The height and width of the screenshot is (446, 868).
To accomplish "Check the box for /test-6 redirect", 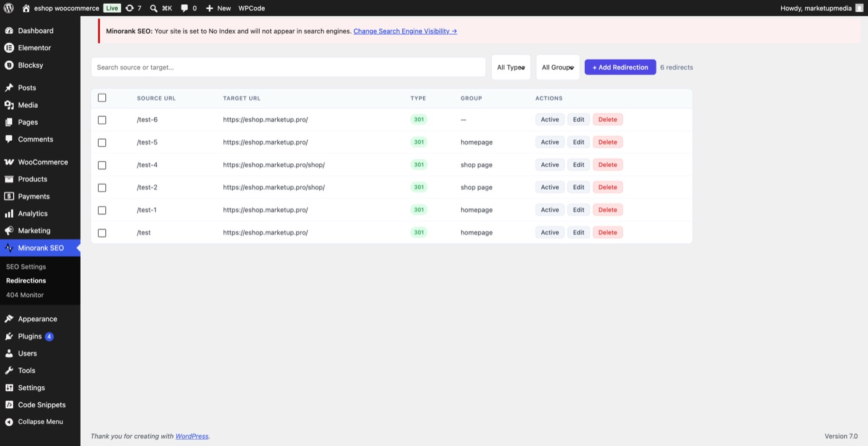I will tap(102, 120).
